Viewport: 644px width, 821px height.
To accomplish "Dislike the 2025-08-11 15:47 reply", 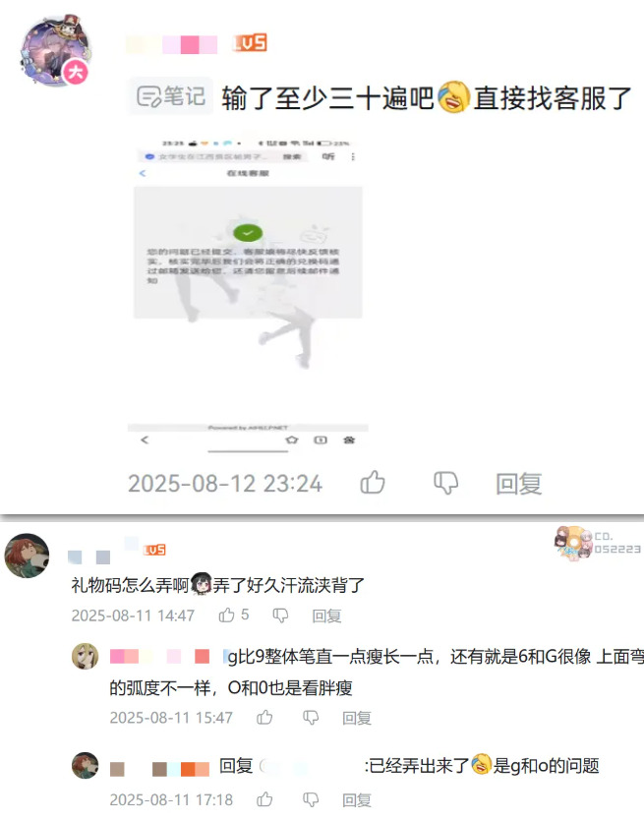I will click(311, 718).
